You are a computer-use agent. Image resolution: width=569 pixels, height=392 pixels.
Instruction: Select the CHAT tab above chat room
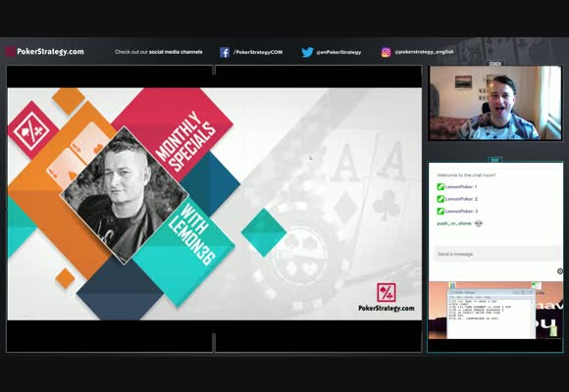(494, 160)
